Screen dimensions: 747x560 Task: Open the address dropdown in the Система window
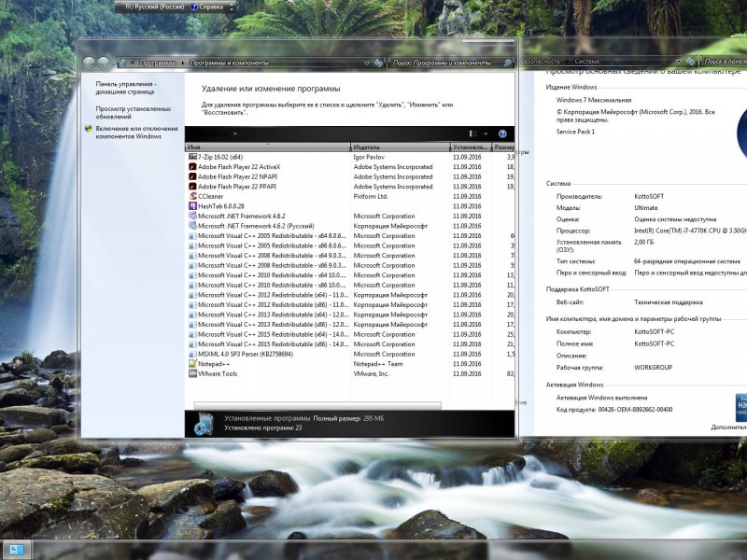(x=679, y=62)
